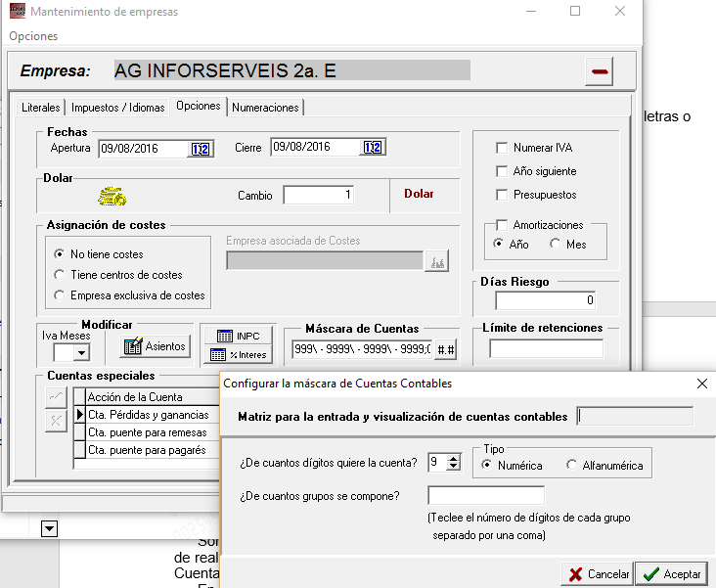This screenshot has height=588, width=716.
Task: Open the Empresa asociada de Costes lookup
Action: [x=437, y=261]
